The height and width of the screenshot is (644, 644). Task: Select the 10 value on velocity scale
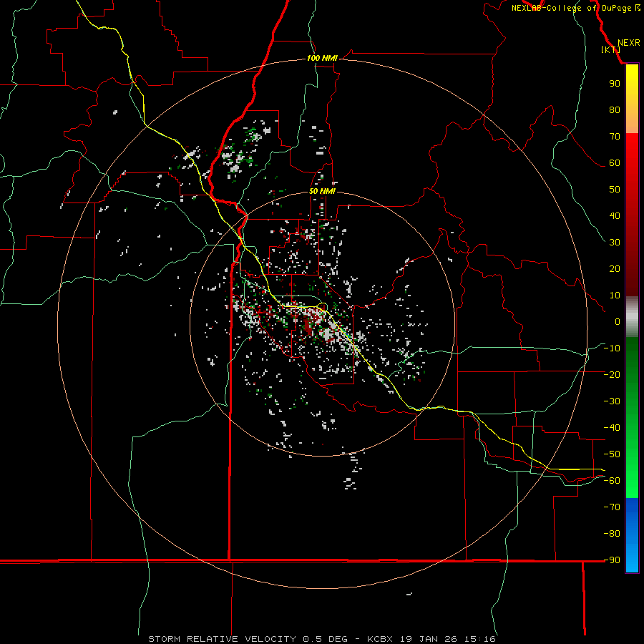pyautogui.click(x=615, y=296)
